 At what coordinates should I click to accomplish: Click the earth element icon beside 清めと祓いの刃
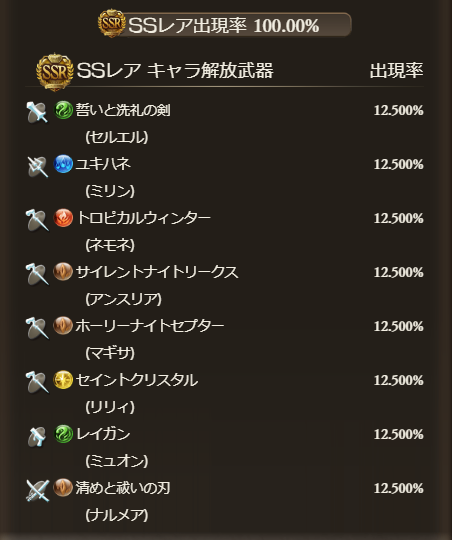[x=63, y=488]
